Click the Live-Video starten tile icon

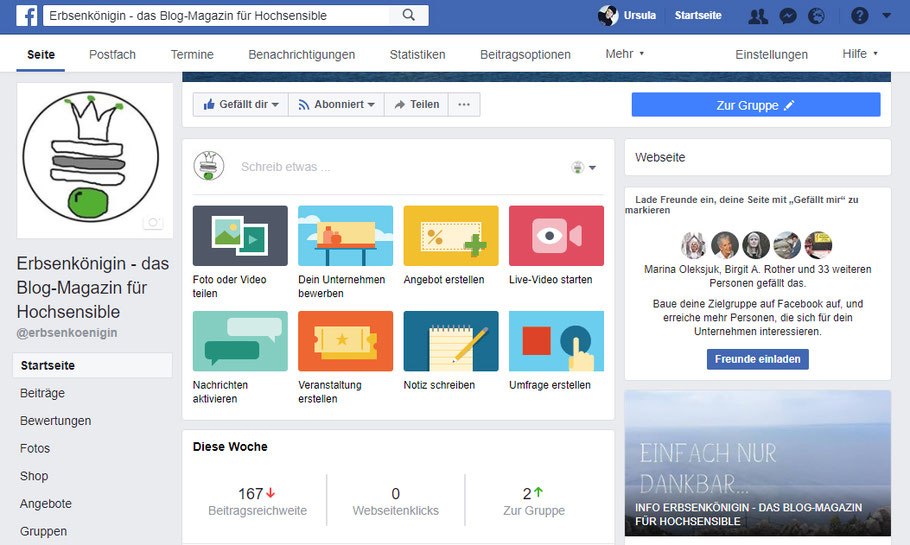pyautogui.click(x=556, y=236)
